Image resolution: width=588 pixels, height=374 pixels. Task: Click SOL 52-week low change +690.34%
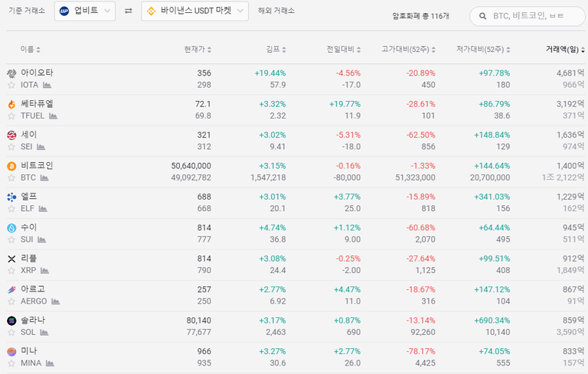(492, 320)
